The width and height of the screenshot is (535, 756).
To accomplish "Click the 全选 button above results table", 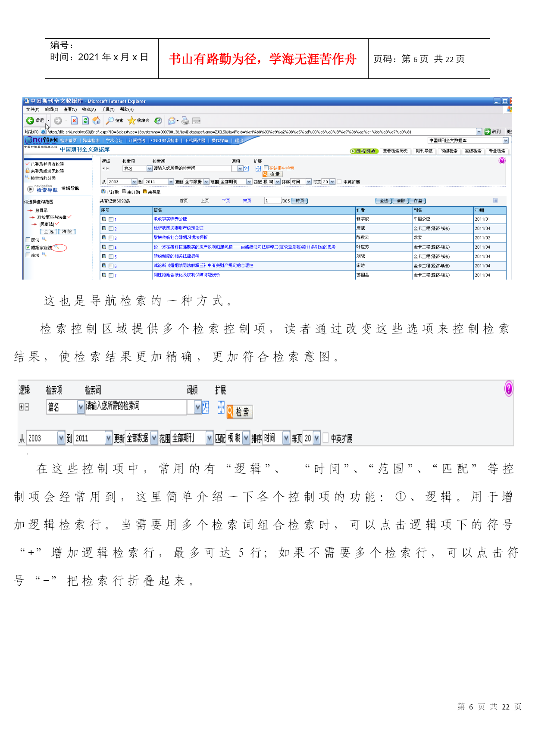I will pyautogui.click(x=384, y=201).
